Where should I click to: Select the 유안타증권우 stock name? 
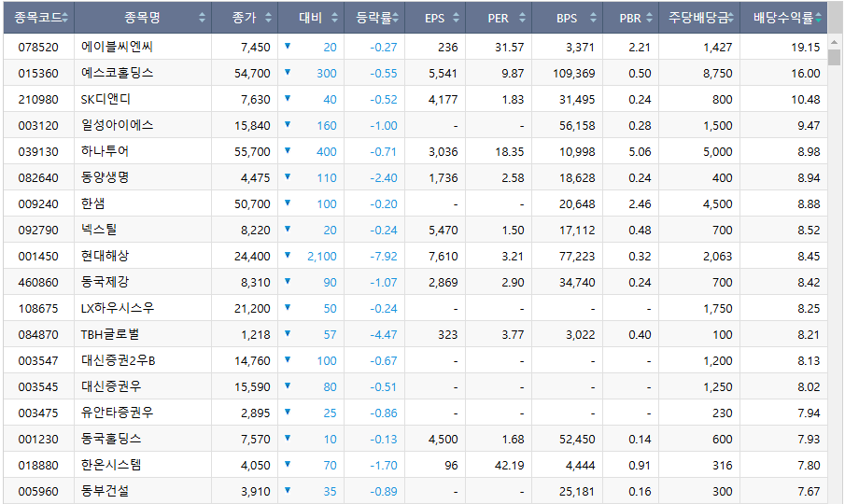tap(117, 413)
